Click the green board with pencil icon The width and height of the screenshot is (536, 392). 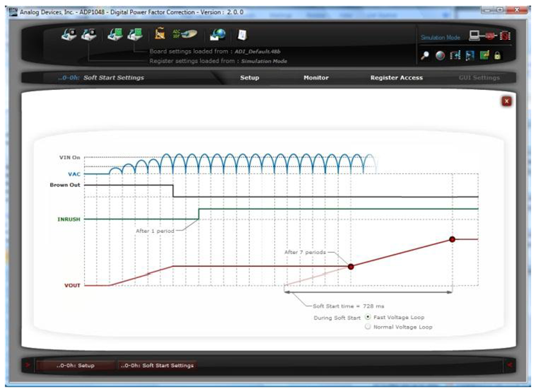(x=484, y=55)
